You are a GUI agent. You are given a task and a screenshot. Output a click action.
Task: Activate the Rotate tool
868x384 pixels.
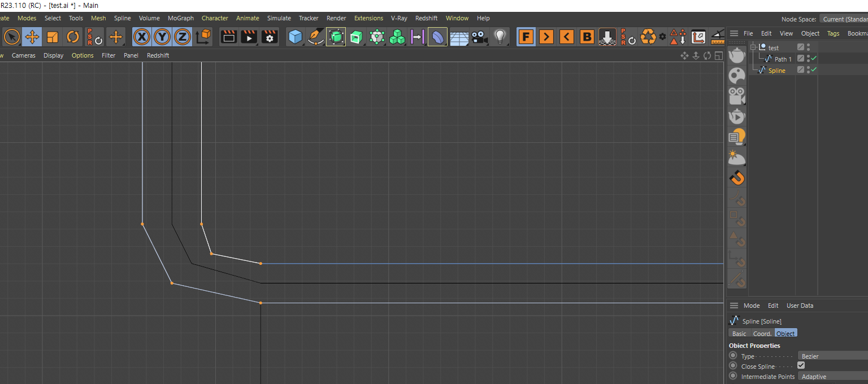click(x=73, y=37)
